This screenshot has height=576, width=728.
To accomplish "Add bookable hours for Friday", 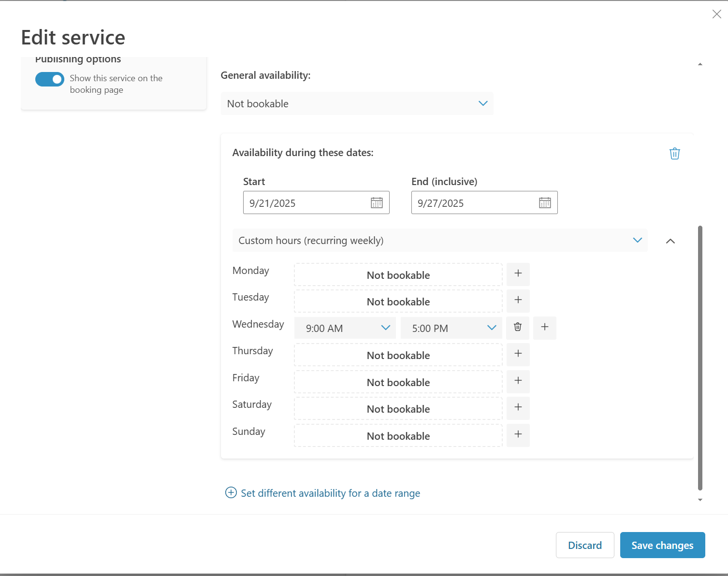I will [518, 381].
